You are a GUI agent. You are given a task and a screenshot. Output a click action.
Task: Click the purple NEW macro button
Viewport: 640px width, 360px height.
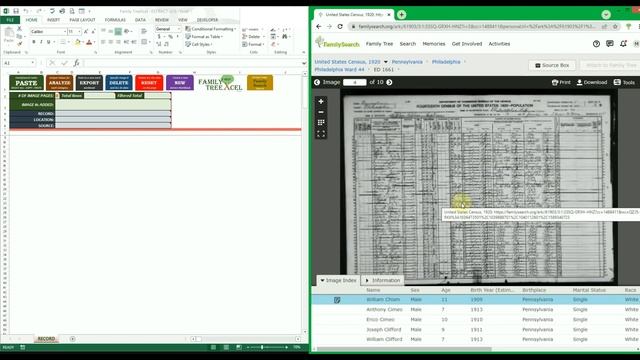(180, 83)
